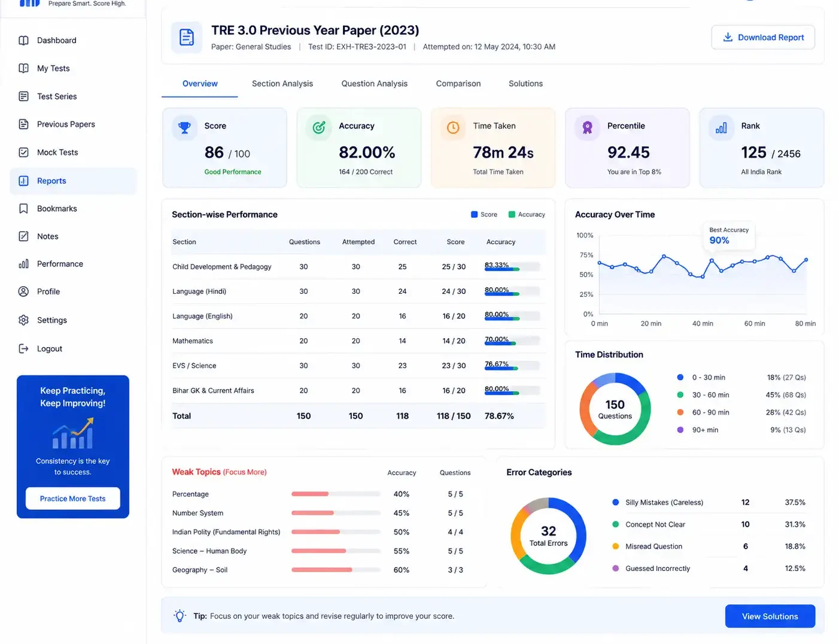Click the Profile user icon

tap(23, 291)
